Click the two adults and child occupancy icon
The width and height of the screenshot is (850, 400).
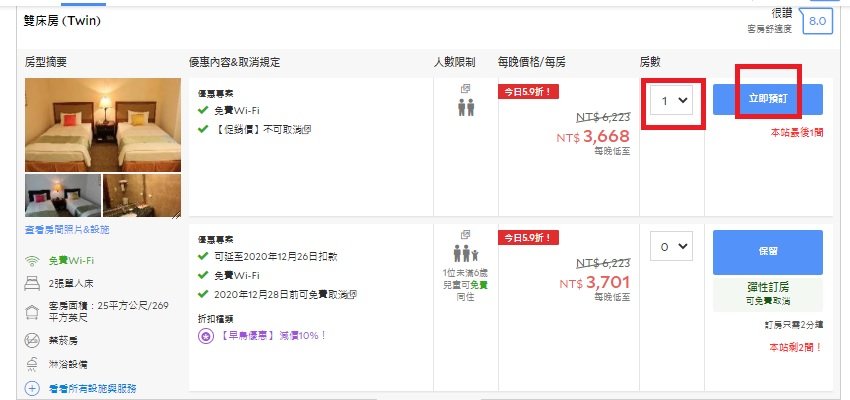tap(466, 253)
